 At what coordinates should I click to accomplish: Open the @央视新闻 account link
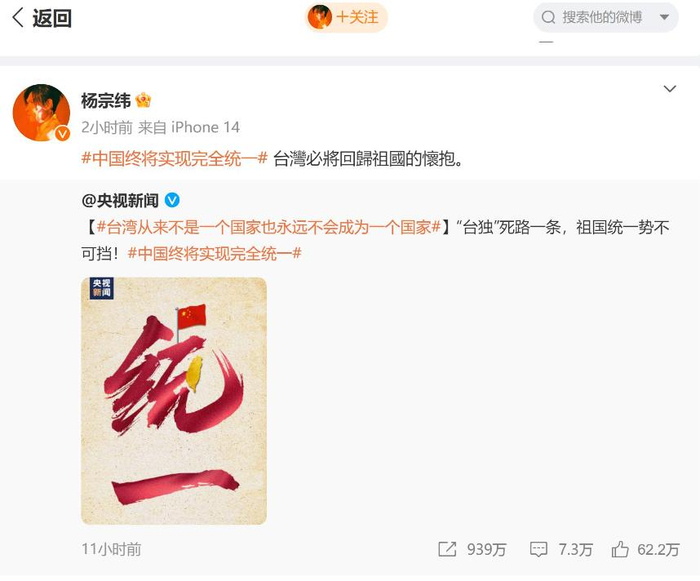point(120,201)
